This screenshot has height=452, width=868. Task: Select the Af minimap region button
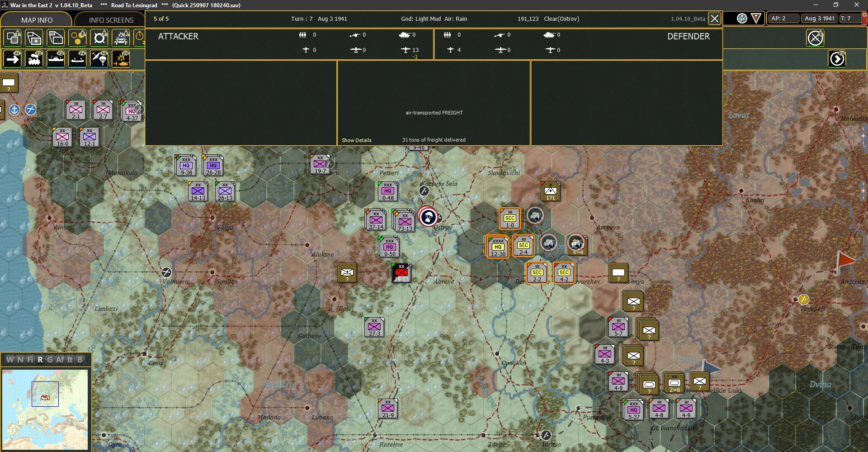pos(60,360)
